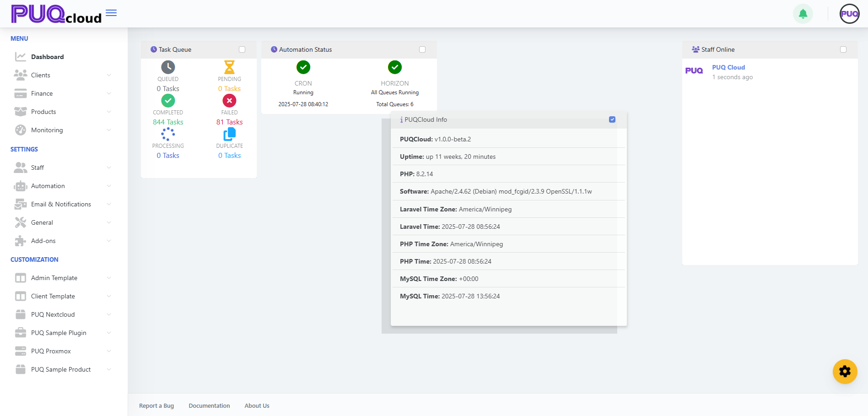
Task: Expand the Monitoring menu chevron
Action: point(108,130)
